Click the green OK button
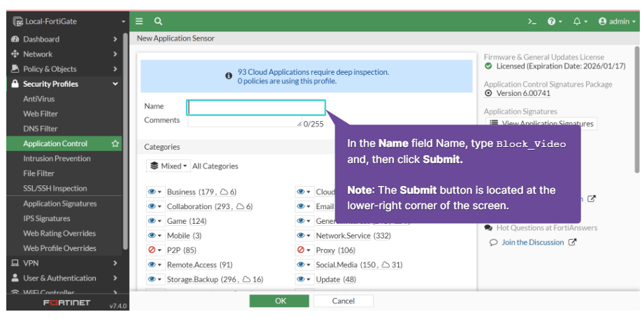Image resolution: width=644 pixels, height=335 pixels. (x=279, y=301)
